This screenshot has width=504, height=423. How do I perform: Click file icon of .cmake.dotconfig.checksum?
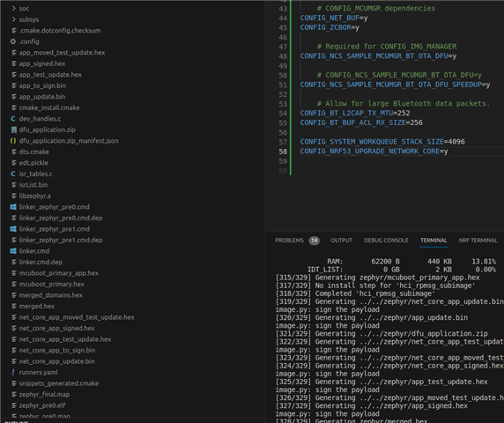coord(14,31)
